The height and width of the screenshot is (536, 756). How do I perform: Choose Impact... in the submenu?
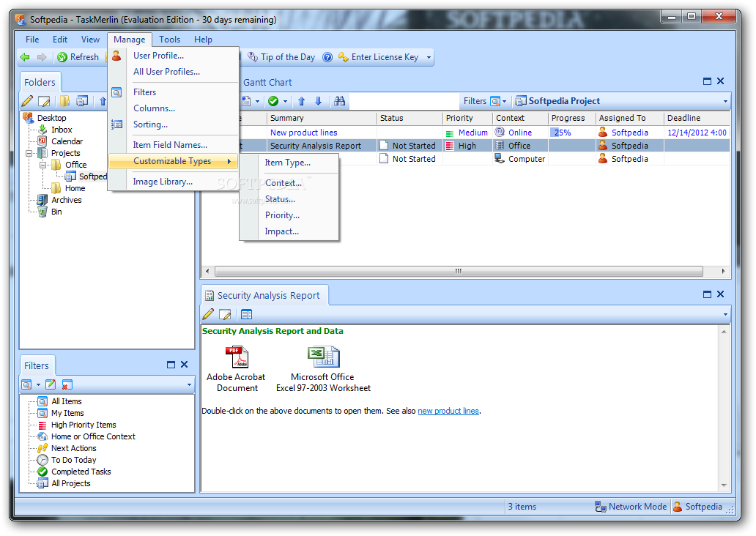tap(290, 232)
